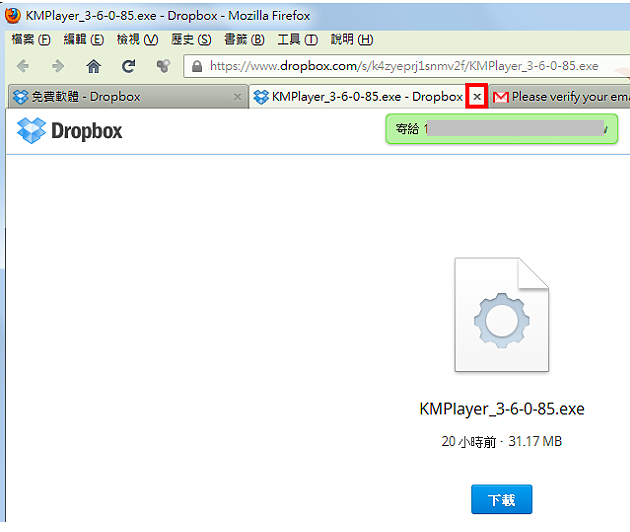Select the KMPlayer_3-6-0-85.exe - Dropbox tab
The width and height of the screenshot is (630, 532).
click(368, 97)
